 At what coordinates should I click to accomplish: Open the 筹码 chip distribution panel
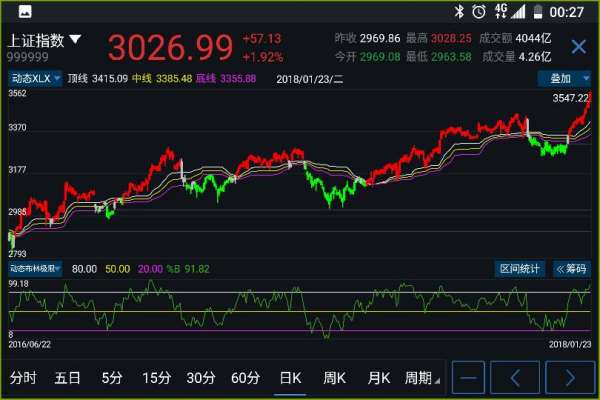(x=570, y=268)
